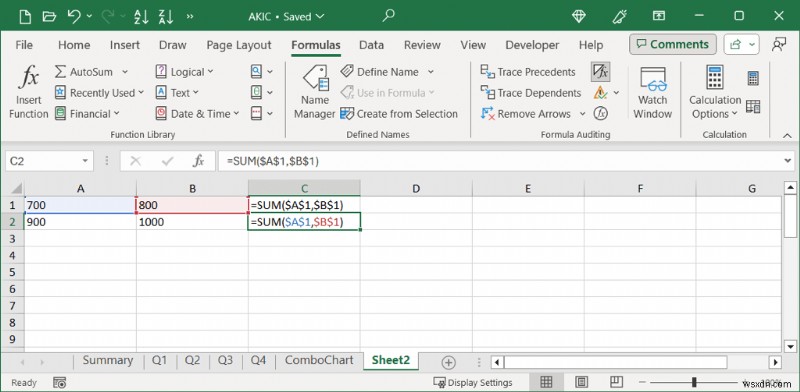
Task: Collapse the ribbon with the chevron
Action: pyautogui.click(x=787, y=135)
